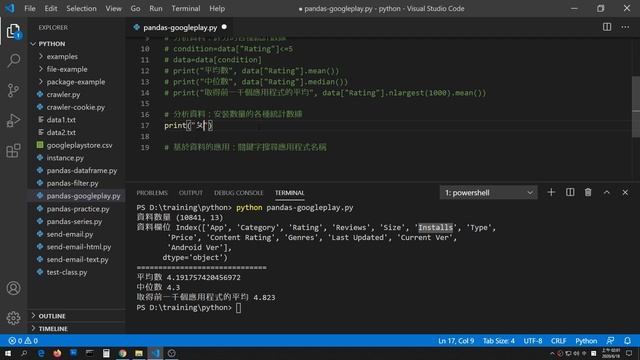
Task: Click the Windows Start button
Action: click(8, 353)
